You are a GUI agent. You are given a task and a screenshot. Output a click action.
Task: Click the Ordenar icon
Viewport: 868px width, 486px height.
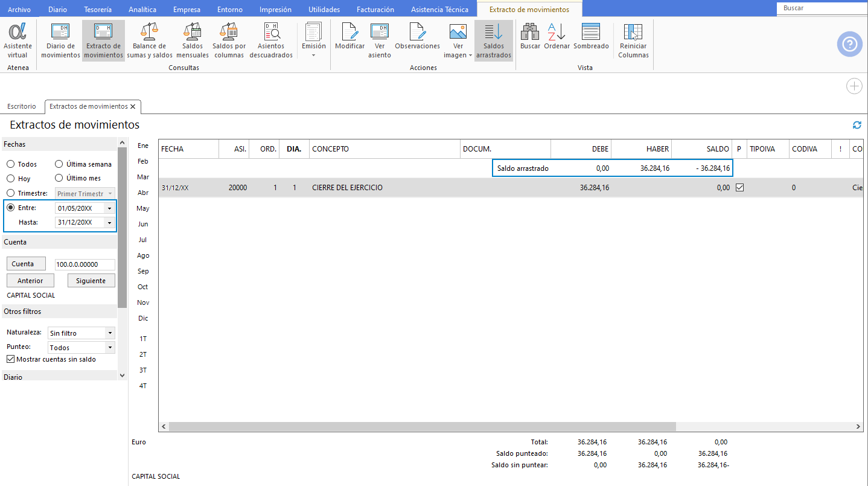pyautogui.click(x=557, y=36)
